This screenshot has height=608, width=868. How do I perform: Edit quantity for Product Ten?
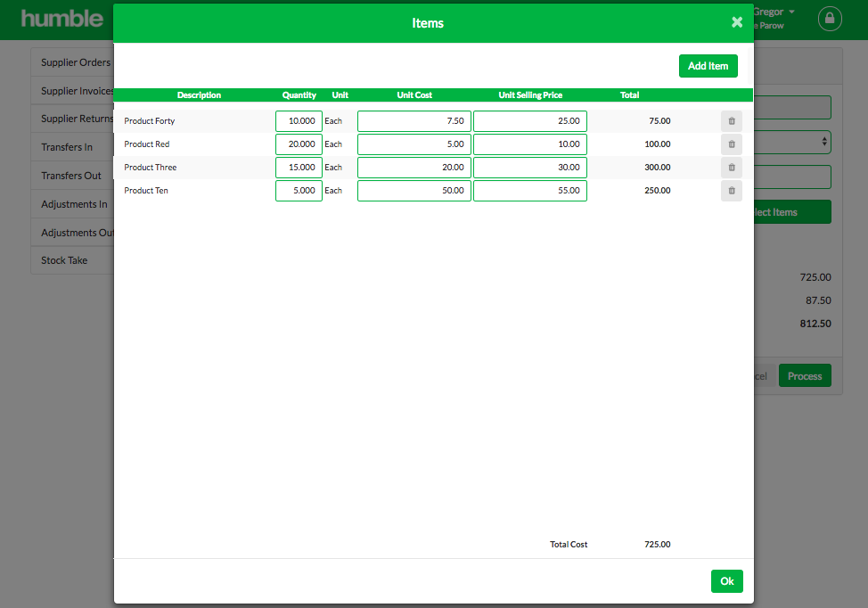[299, 191]
